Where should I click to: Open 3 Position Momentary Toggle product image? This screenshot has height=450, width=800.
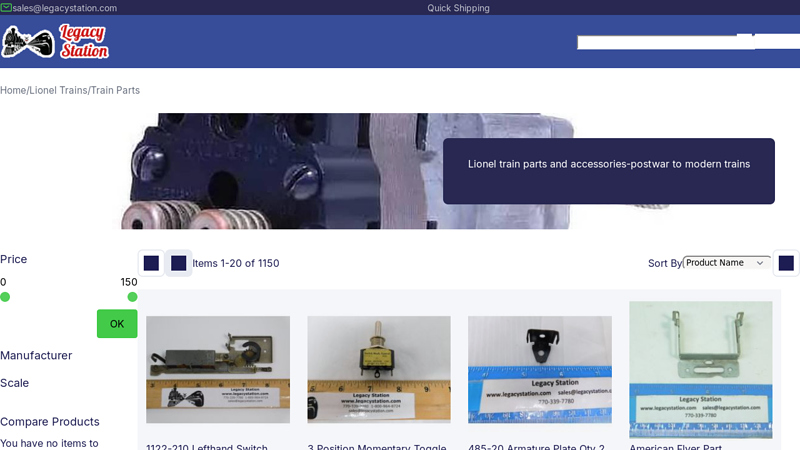(379, 369)
